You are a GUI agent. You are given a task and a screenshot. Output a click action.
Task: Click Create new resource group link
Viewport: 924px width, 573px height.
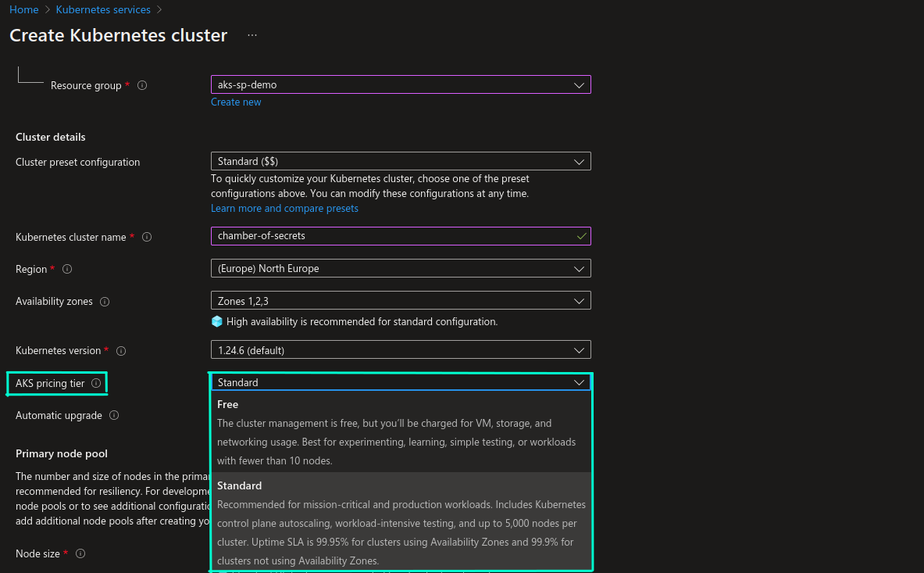click(236, 102)
